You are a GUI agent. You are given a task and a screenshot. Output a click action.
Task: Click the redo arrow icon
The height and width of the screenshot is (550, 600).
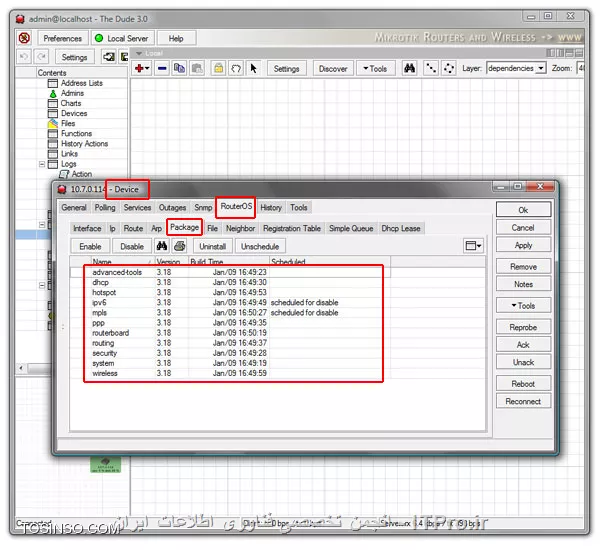click(41, 57)
